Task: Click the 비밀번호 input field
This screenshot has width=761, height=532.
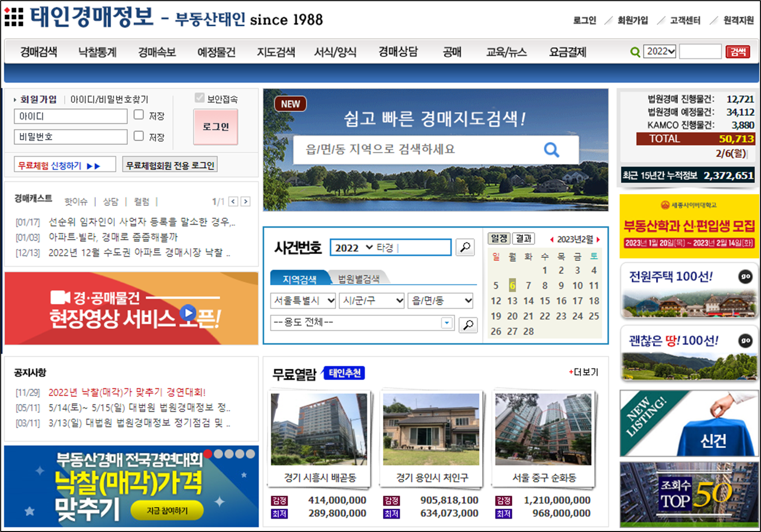Action: pos(71,137)
